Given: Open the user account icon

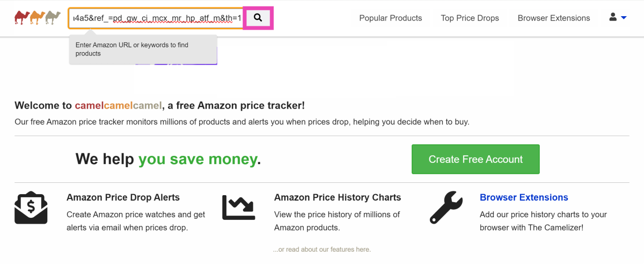Looking at the screenshot, I should (x=613, y=17).
